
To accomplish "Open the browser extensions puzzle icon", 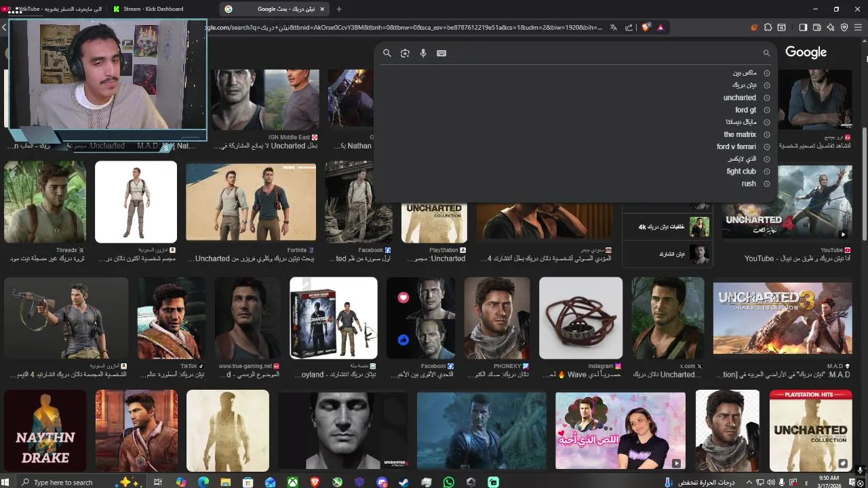I will [x=768, y=27].
